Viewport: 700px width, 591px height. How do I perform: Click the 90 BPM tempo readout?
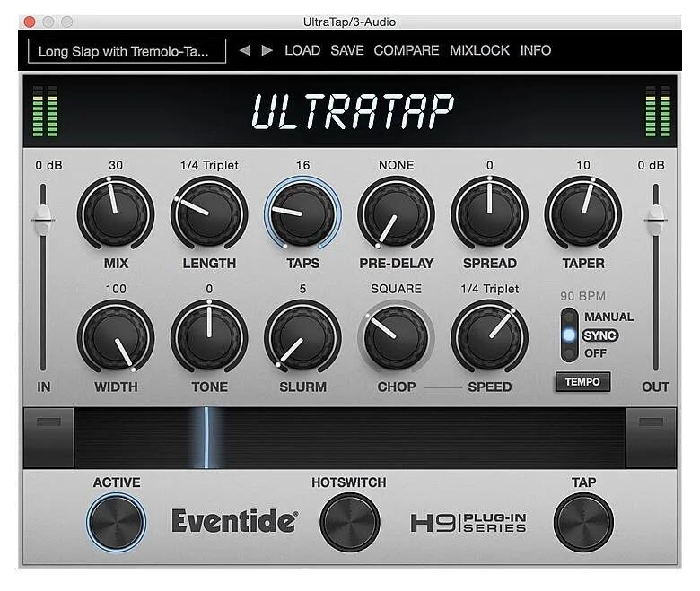coord(582,296)
